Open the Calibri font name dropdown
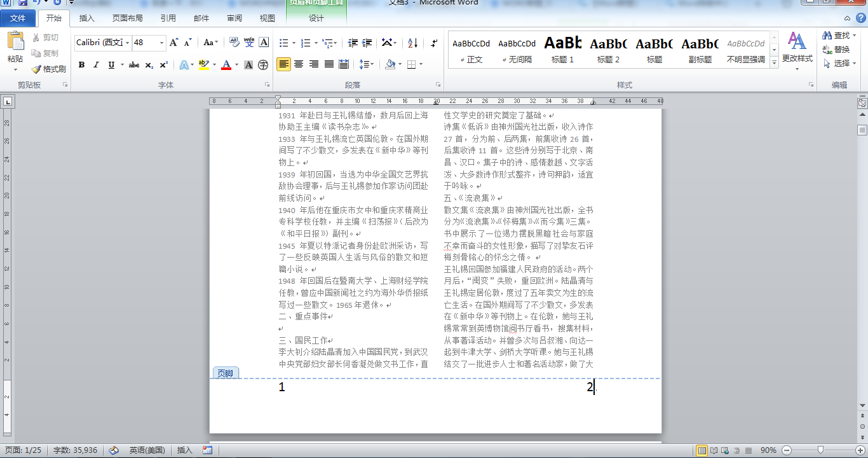This screenshot has width=868, height=458. pos(128,43)
